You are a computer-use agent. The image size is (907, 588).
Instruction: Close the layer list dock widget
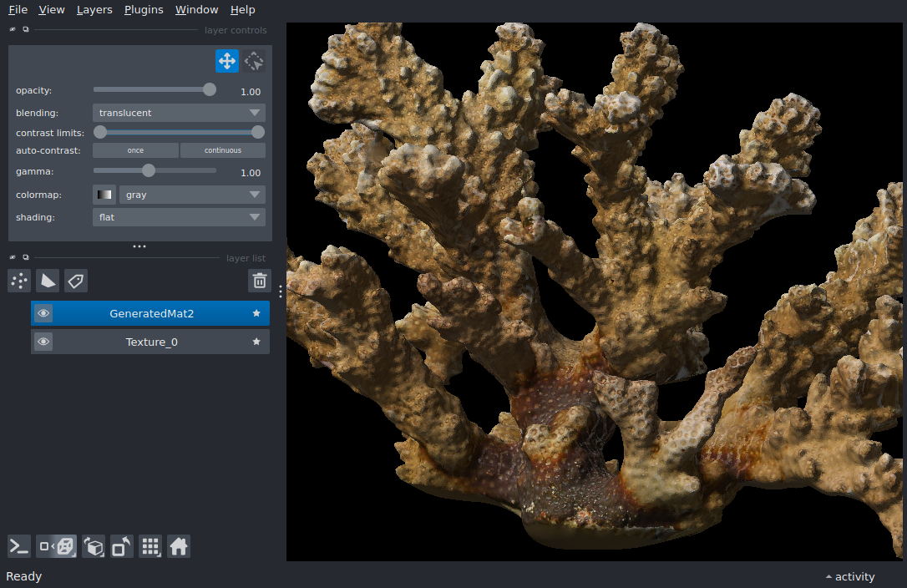point(13,257)
